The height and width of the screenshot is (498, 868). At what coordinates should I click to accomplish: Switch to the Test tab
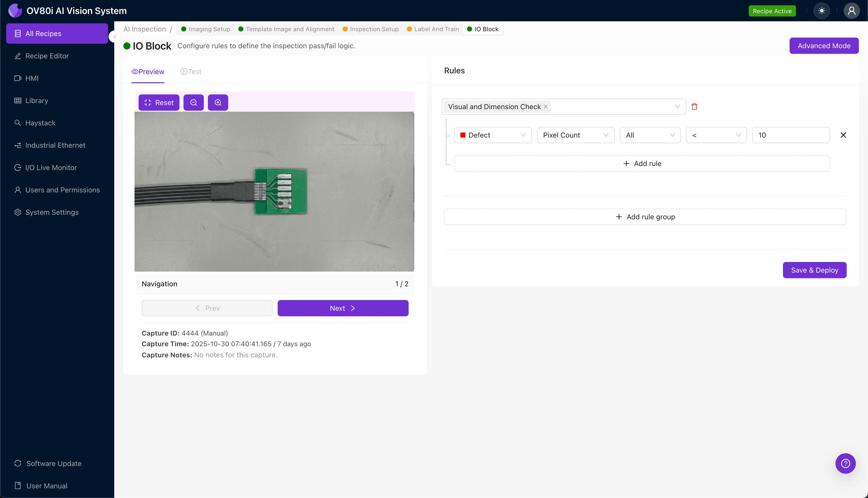pos(191,72)
